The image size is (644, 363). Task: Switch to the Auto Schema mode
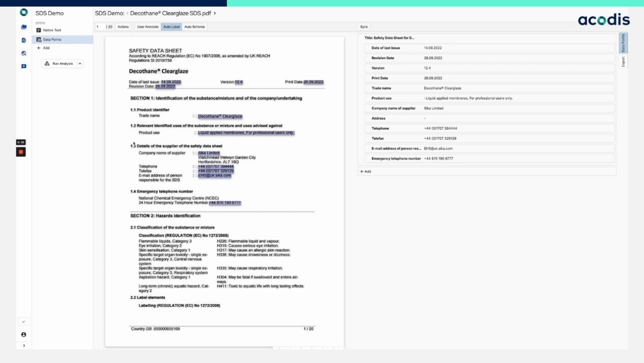[x=195, y=27]
